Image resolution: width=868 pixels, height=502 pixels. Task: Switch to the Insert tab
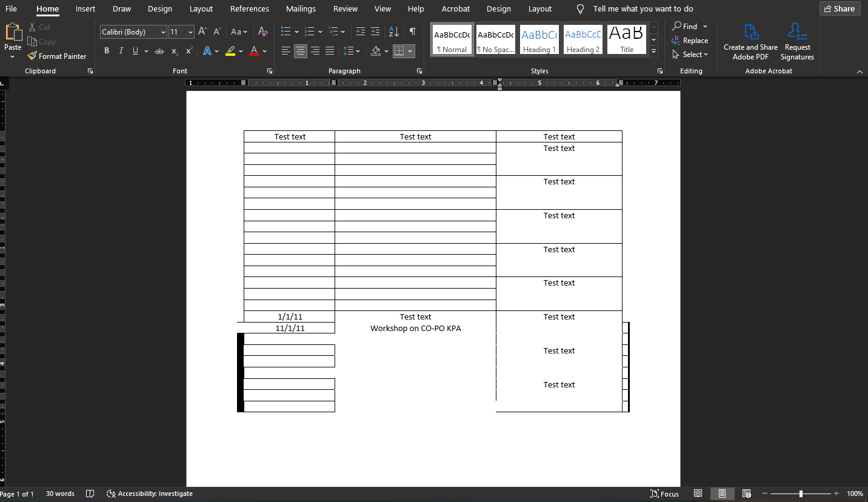point(85,8)
